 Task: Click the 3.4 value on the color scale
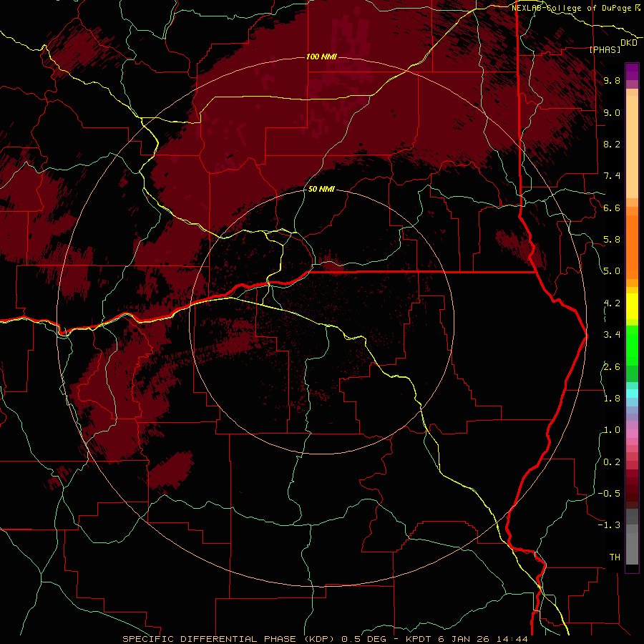[612, 335]
